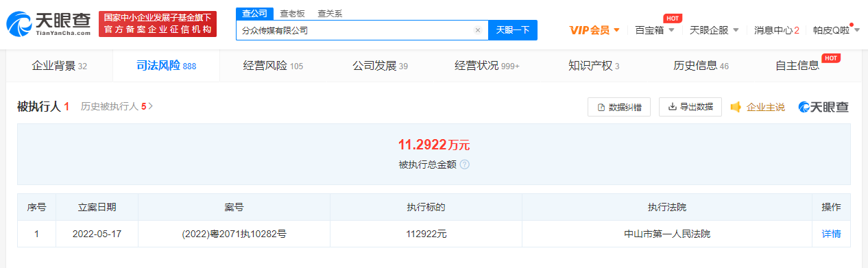Switch to 查公司 search tab

point(255,13)
